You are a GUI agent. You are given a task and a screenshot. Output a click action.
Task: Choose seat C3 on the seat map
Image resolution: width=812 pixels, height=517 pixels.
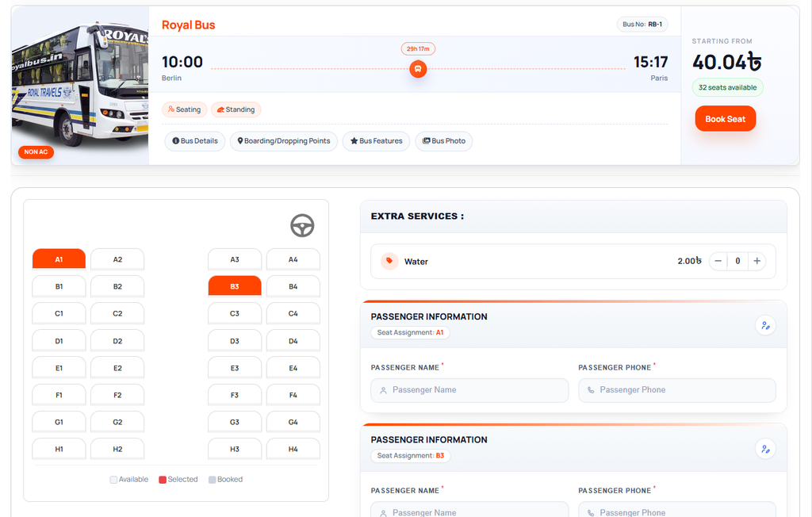[235, 313]
